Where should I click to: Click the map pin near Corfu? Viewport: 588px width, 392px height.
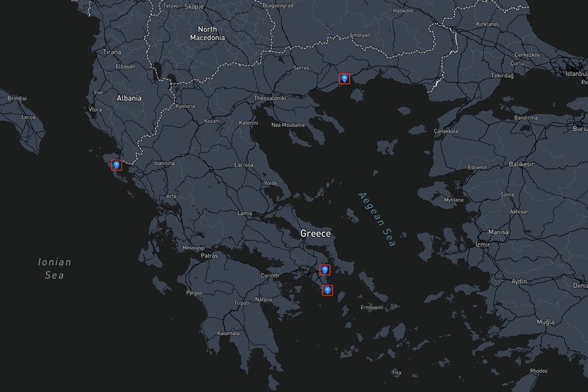[x=116, y=165]
